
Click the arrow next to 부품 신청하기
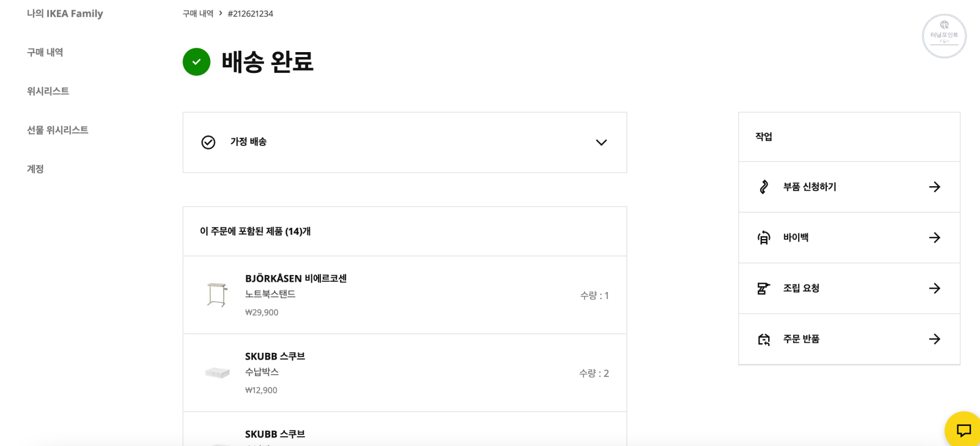click(x=934, y=187)
